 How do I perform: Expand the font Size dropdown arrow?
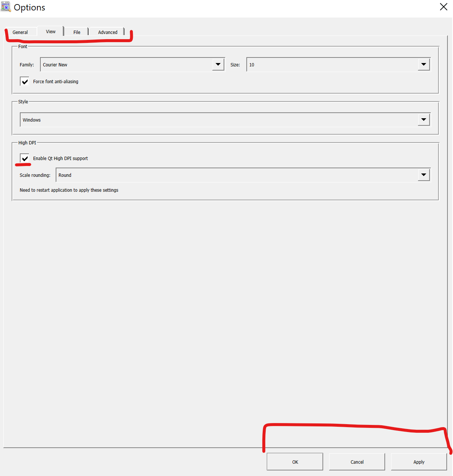(x=424, y=65)
